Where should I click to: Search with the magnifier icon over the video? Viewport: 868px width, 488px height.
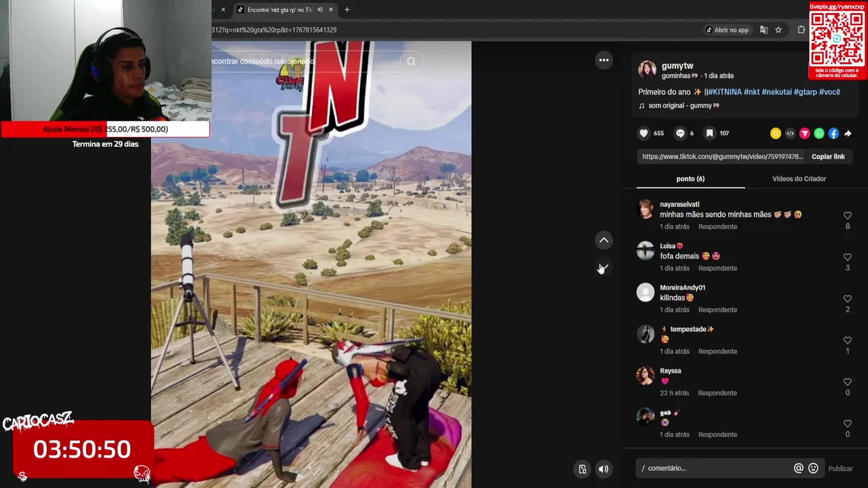(411, 62)
